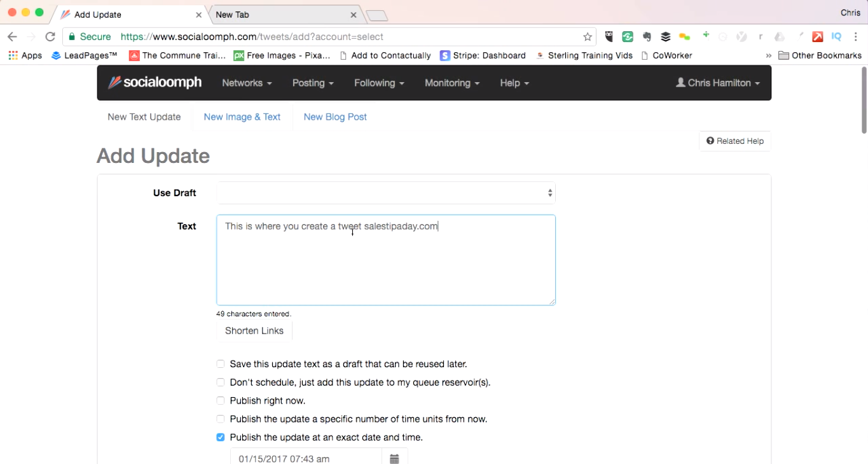Switch to New Image & Text tab
868x464 pixels.
(x=242, y=117)
